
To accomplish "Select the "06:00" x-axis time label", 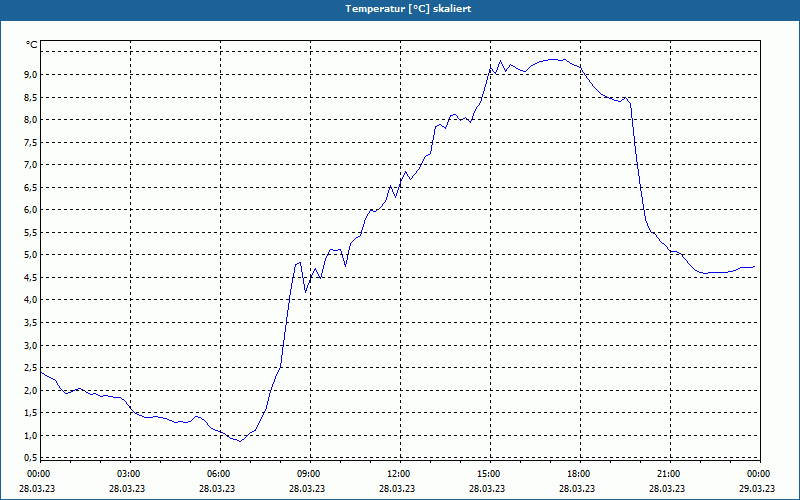I will tap(218, 474).
